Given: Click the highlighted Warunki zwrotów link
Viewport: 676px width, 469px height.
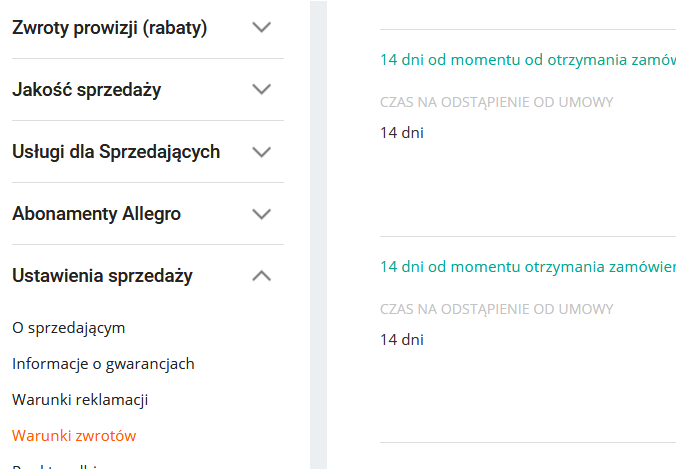Looking at the screenshot, I should [x=74, y=435].
